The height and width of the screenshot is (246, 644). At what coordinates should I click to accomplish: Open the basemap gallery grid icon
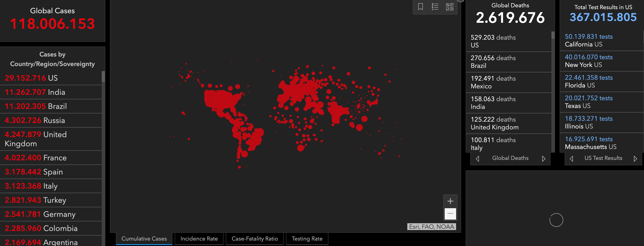click(449, 7)
